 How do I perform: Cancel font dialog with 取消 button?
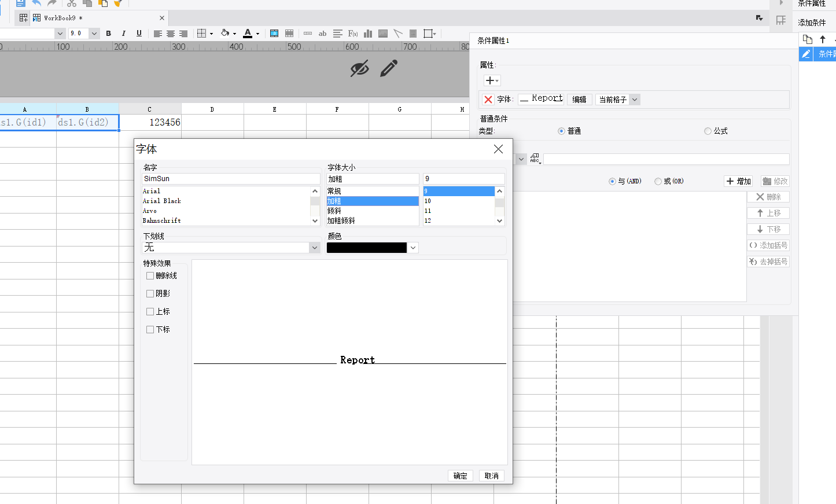(492, 476)
